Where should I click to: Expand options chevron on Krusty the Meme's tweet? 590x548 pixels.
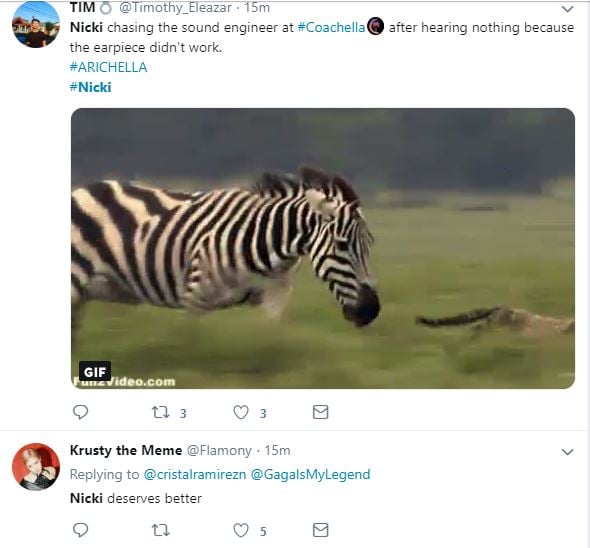coord(567,451)
